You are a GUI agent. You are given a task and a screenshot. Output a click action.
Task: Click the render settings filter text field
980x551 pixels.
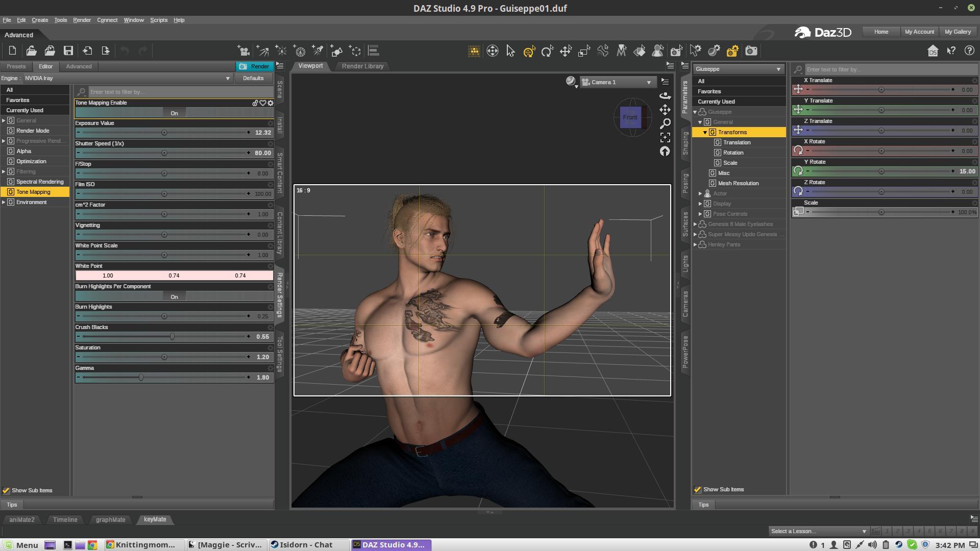[179, 92]
